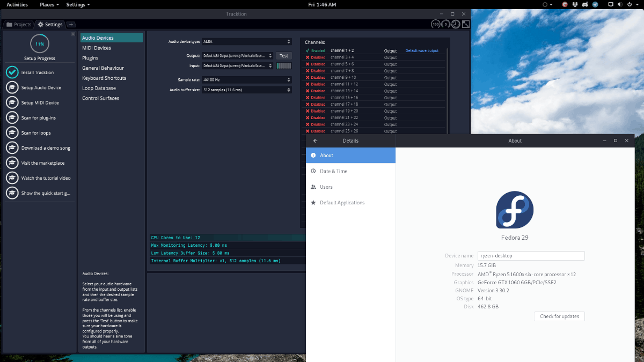Click the Internal Buffer Multiplier slider
Viewport: 644px width, 362px height.
[228, 261]
